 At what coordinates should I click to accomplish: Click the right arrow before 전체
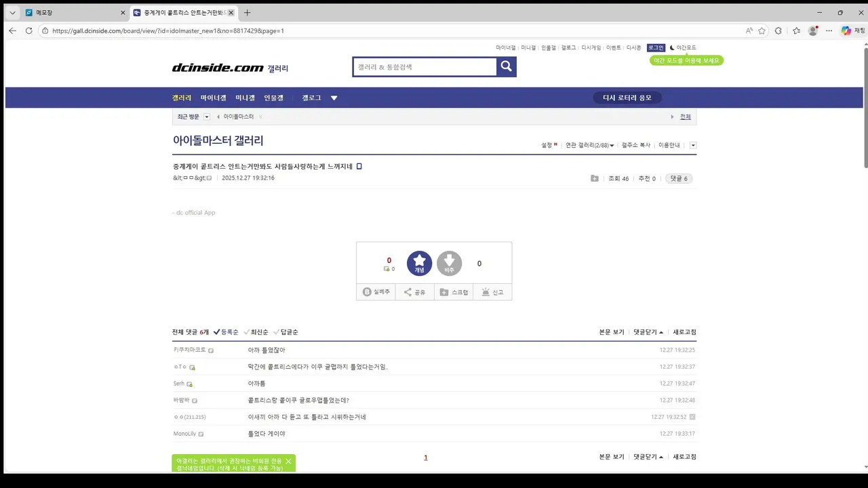pos(673,117)
